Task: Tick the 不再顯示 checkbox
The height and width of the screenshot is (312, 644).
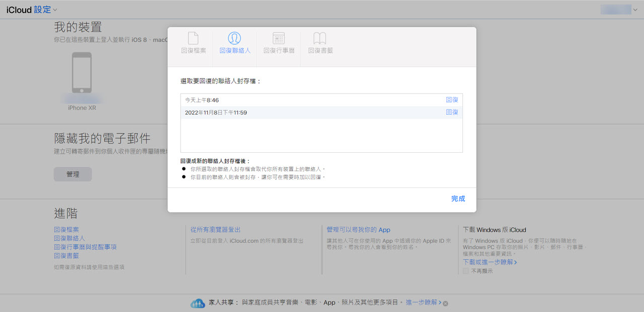Action: tap(465, 271)
